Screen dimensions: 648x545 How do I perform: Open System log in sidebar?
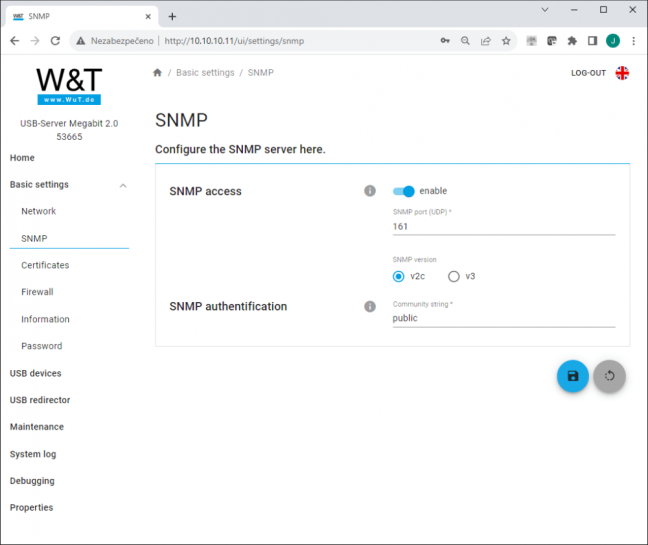pos(33,454)
